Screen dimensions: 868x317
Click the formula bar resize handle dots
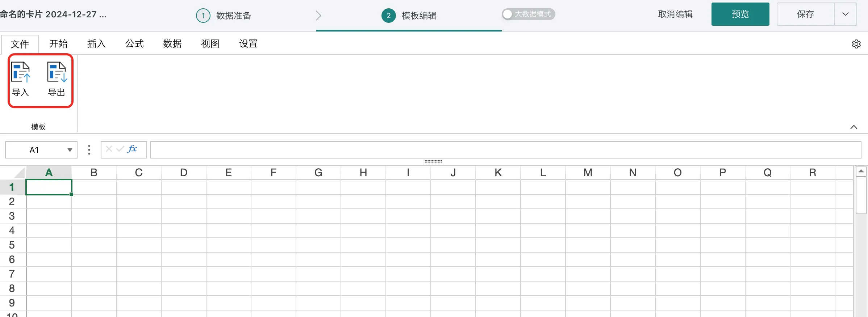[433, 161]
